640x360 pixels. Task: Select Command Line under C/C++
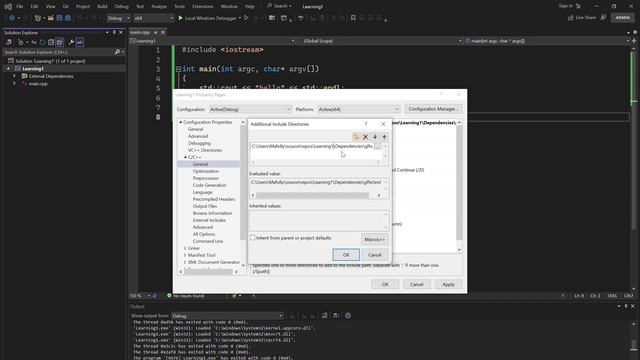(208, 241)
